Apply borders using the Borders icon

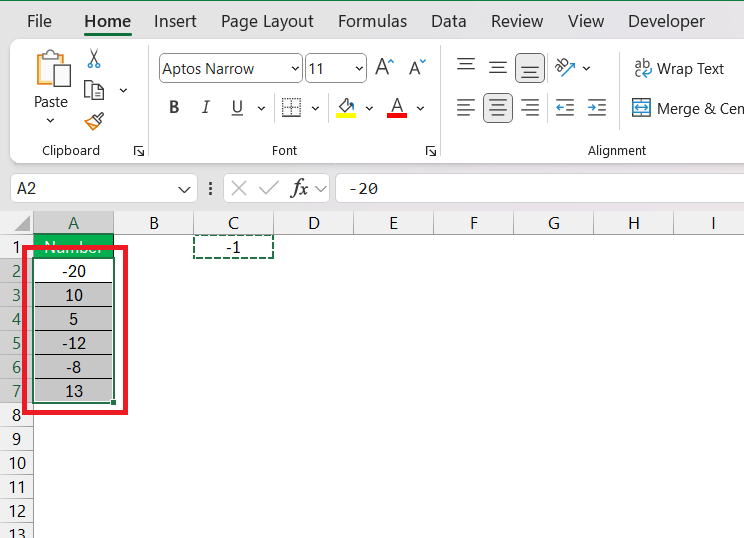(291, 108)
